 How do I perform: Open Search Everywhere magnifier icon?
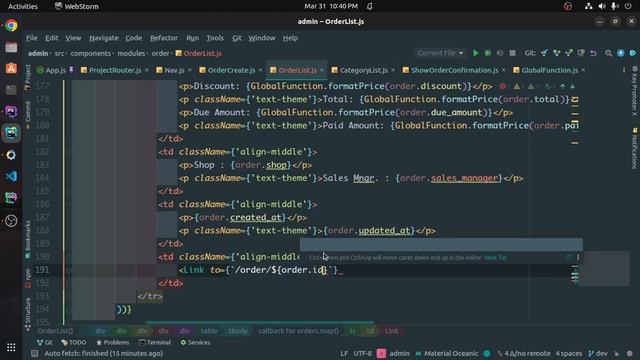pyautogui.click(x=609, y=53)
